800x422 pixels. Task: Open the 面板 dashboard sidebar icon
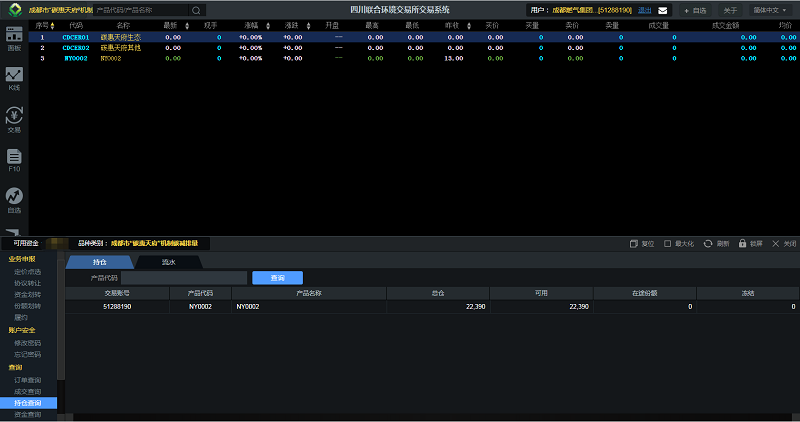coord(14,37)
